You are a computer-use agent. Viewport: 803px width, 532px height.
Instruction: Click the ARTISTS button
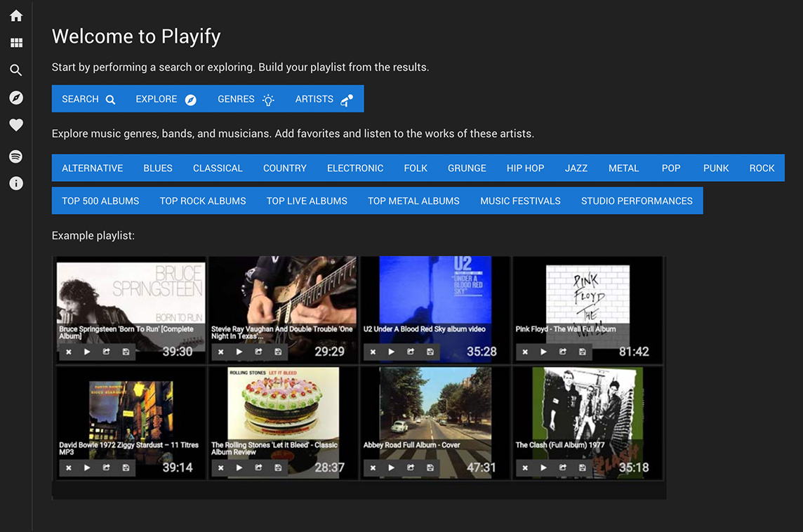(324, 99)
